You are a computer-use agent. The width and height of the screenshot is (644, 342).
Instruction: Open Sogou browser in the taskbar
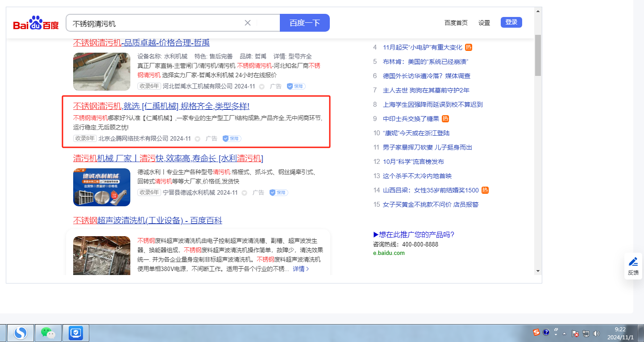point(21,333)
